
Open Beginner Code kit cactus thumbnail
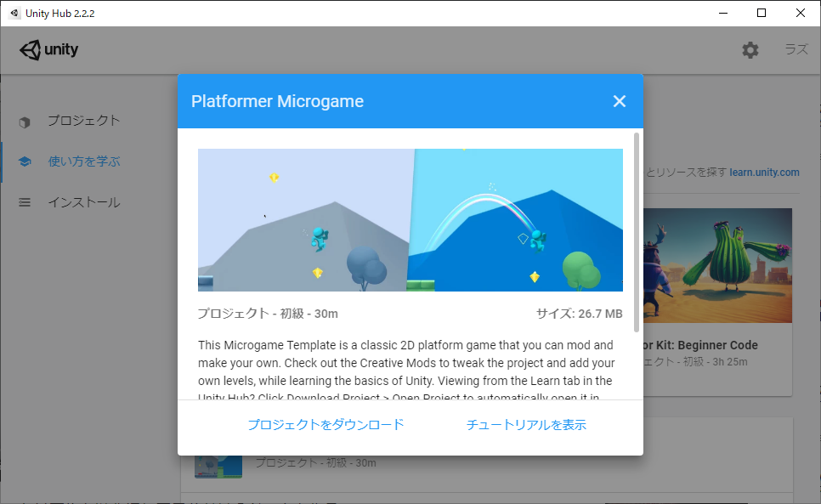tap(717, 265)
